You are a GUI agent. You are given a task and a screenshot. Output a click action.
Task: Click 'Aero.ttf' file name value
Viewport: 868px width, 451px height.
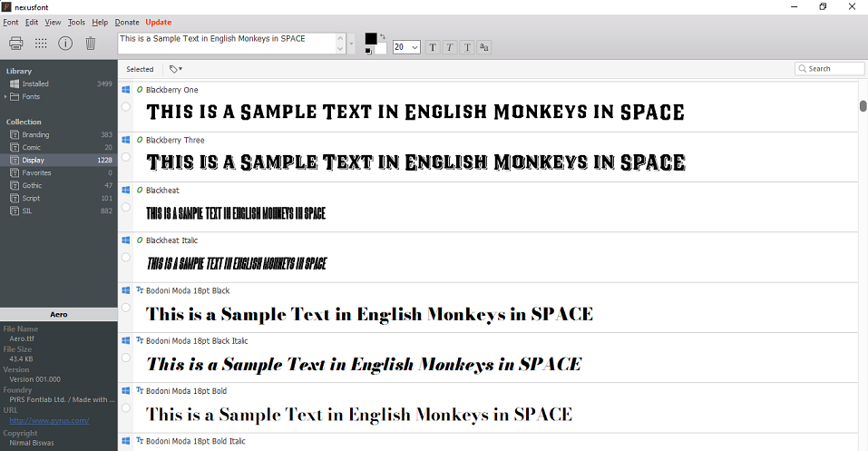coord(22,338)
